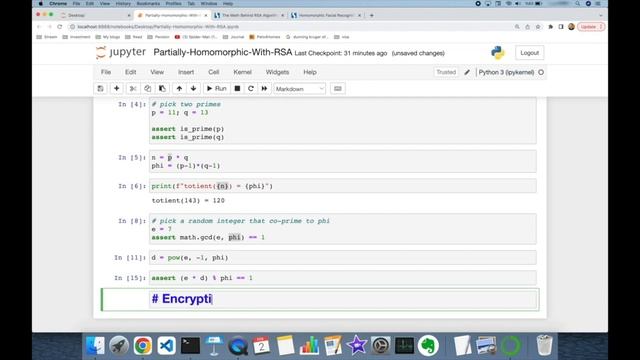This screenshot has height=360, width=640.
Task: Open the Jupyter File menu
Action: click(106, 72)
